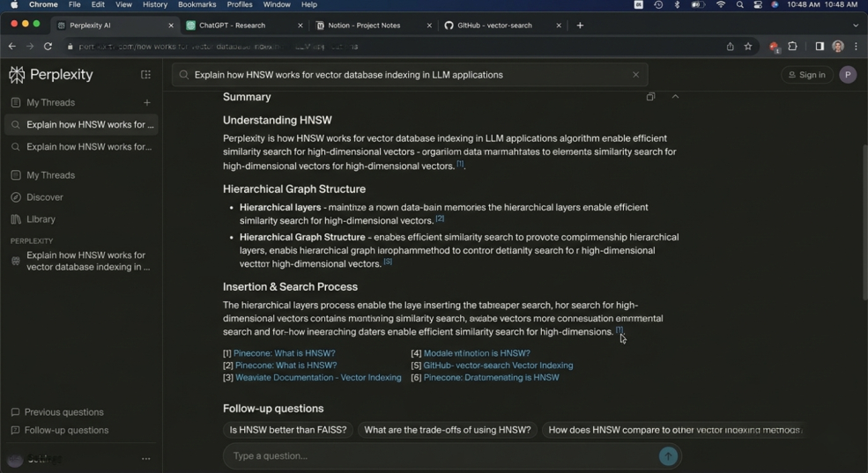Open the History menu
Image resolution: width=868 pixels, height=473 pixels.
(x=155, y=4)
